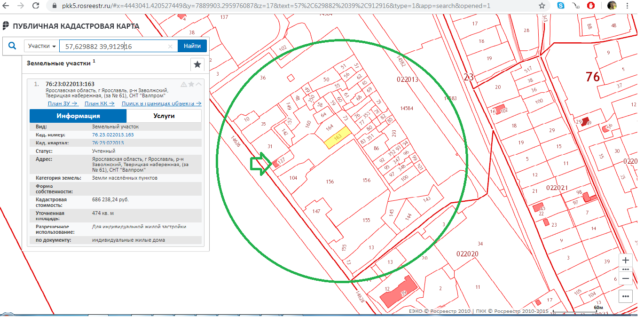Reload the page in browser

[36, 6]
